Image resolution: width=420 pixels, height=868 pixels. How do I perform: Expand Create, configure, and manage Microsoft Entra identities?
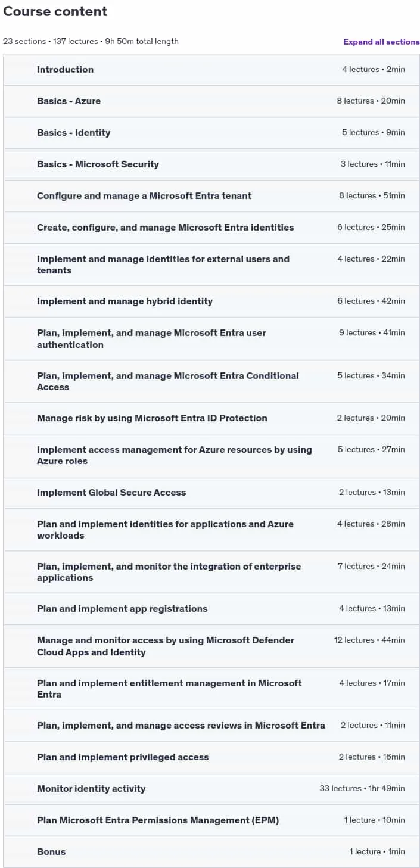tap(211, 228)
